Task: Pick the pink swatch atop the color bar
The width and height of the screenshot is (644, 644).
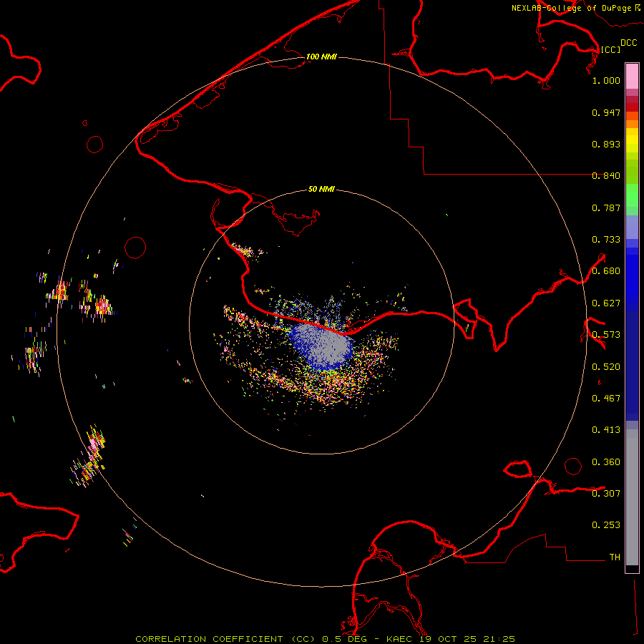Action: (632, 74)
